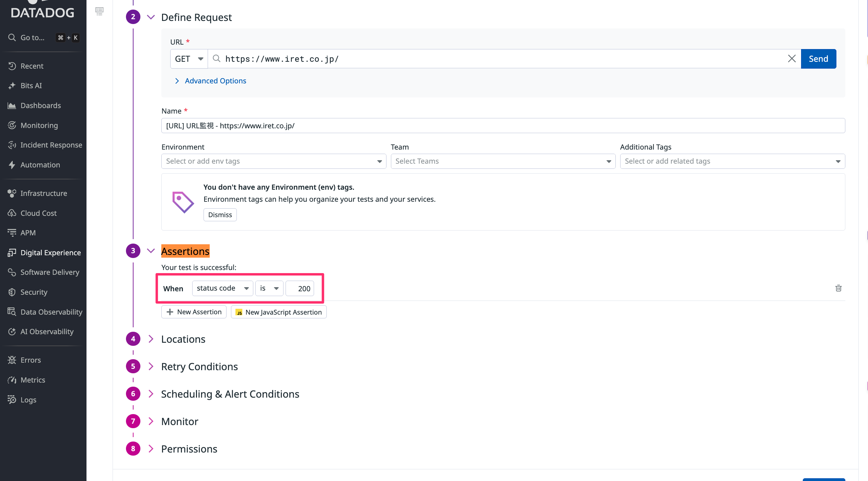Dismiss the Environment tags notice
The height and width of the screenshot is (481, 868).
pos(220,215)
